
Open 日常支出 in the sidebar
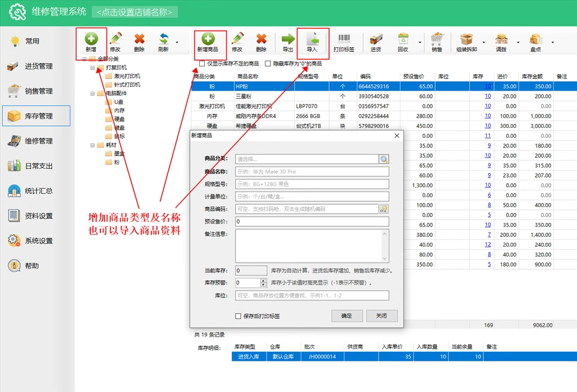(x=36, y=166)
